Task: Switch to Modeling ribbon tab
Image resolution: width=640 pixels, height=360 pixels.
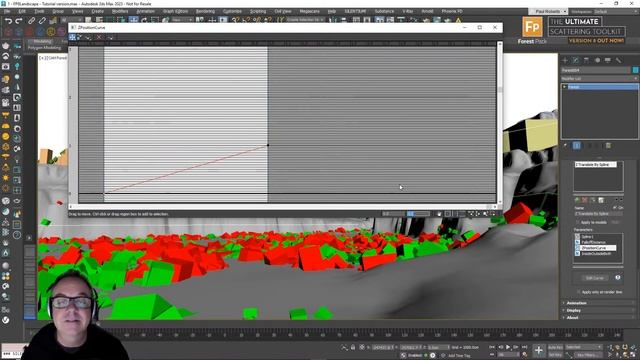Action: tap(42, 41)
